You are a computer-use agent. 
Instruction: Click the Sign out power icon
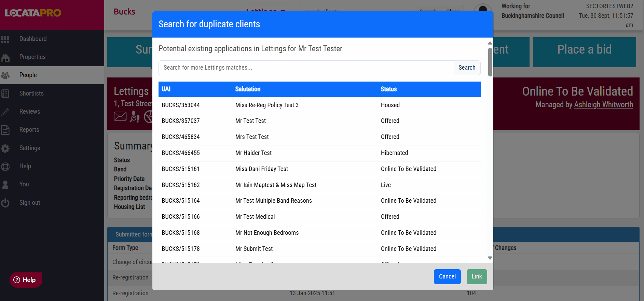point(5,203)
